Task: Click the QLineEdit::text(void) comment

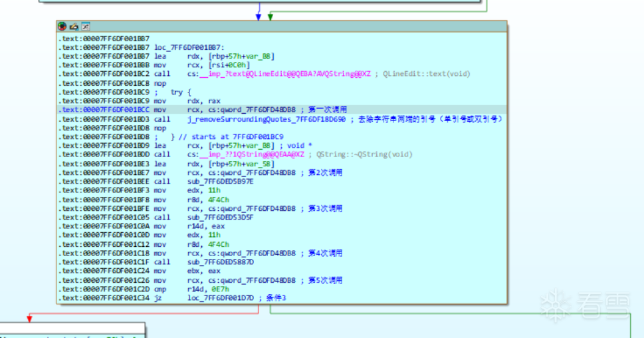Action: pyautogui.click(x=426, y=74)
